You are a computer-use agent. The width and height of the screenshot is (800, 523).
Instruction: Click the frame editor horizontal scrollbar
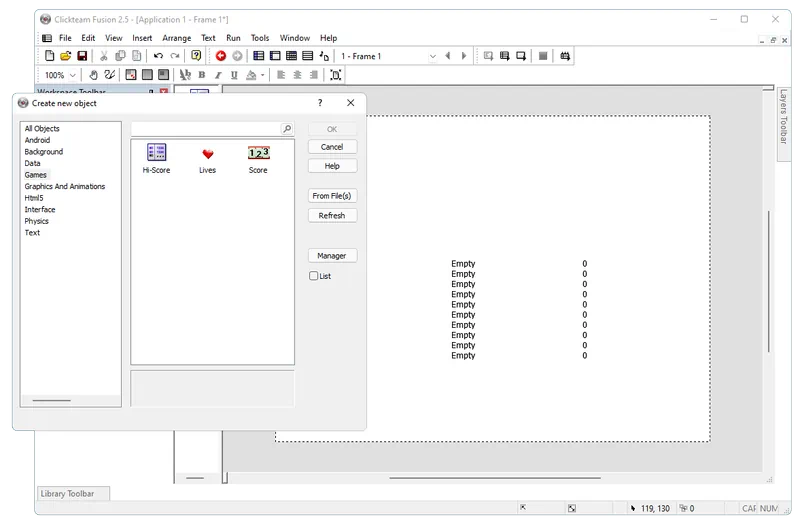[x=495, y=478]
